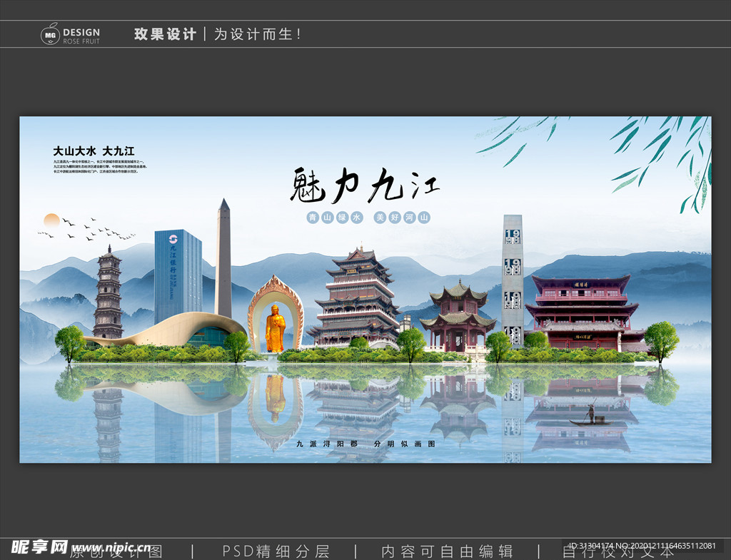Click the 玫果设计 header text

coord(164,31)
